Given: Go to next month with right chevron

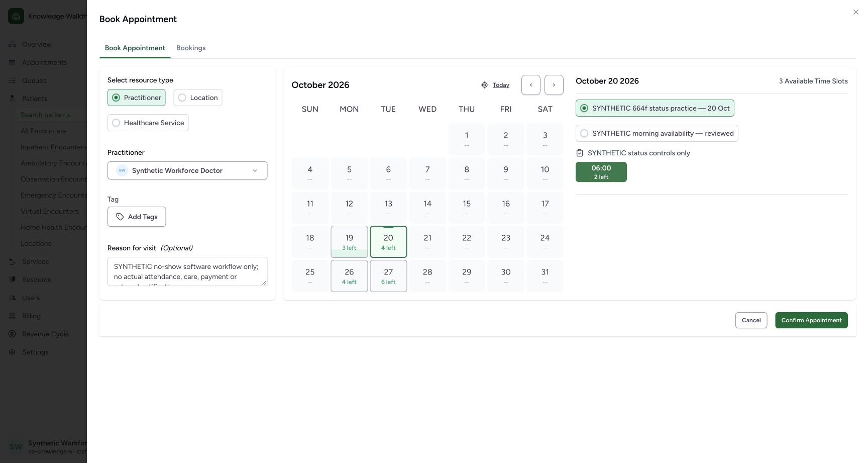Looking at the screenshot, I should [554, 85].
